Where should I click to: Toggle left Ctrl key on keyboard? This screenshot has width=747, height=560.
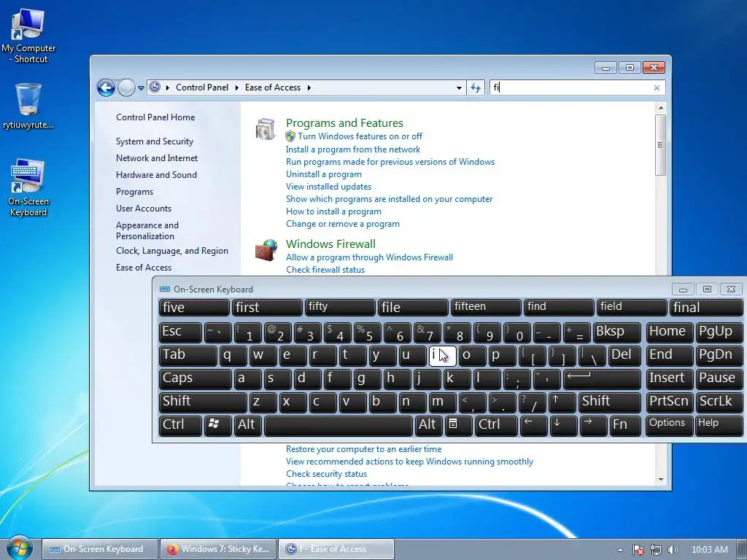pos(180,426)
